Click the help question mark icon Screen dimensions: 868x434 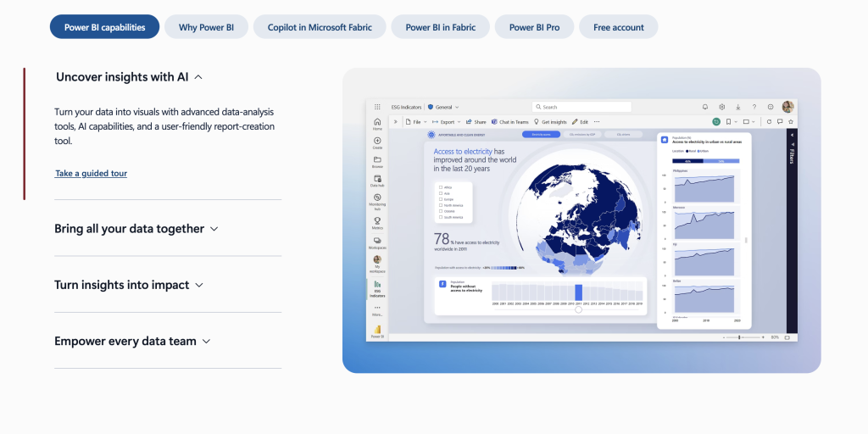point(754,107)
